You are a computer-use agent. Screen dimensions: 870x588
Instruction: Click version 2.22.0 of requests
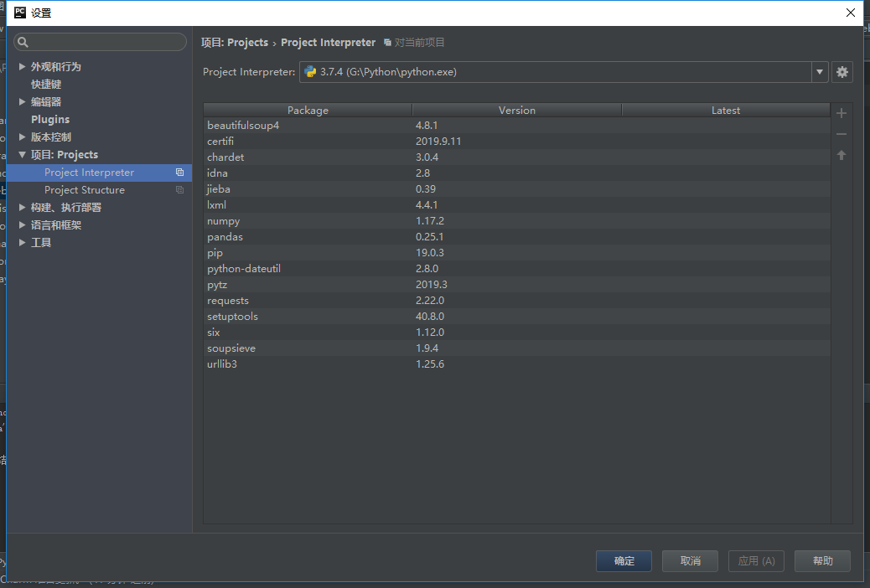(430, 301)
